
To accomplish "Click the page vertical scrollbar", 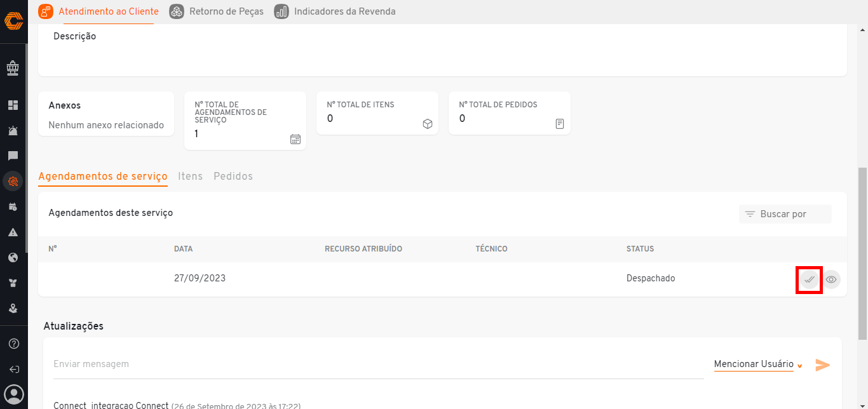I will [862, 254].
